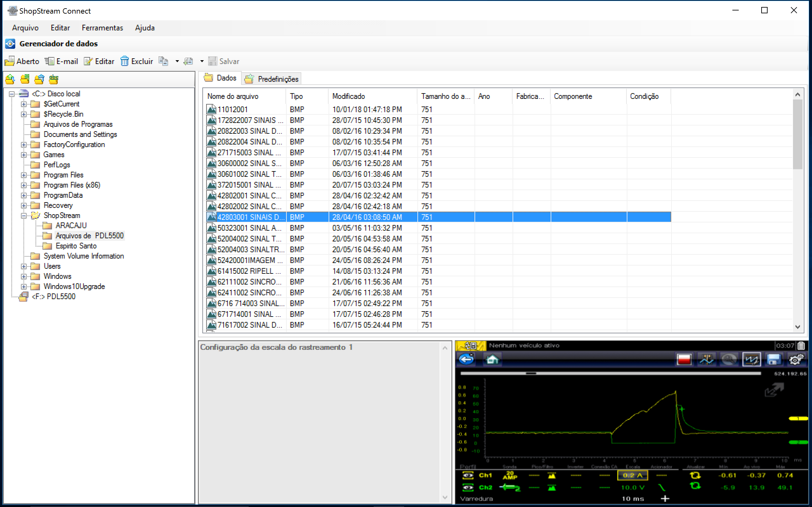Select the ARACAJU folder in tree
Screen dimensions: 812x507
[71, 226]
